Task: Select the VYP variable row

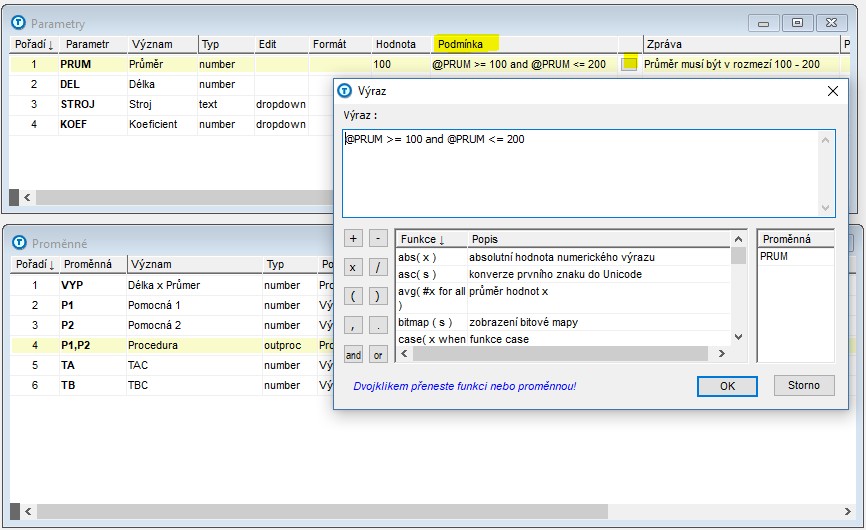Action: [x=171, y=285]
